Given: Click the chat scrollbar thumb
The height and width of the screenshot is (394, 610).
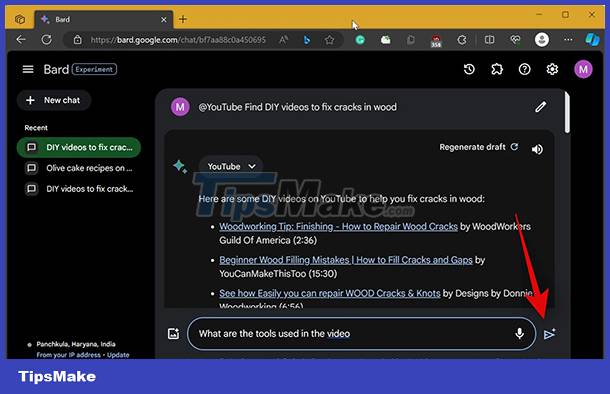Looking at the screenshot, I should [x=567, y=112].
